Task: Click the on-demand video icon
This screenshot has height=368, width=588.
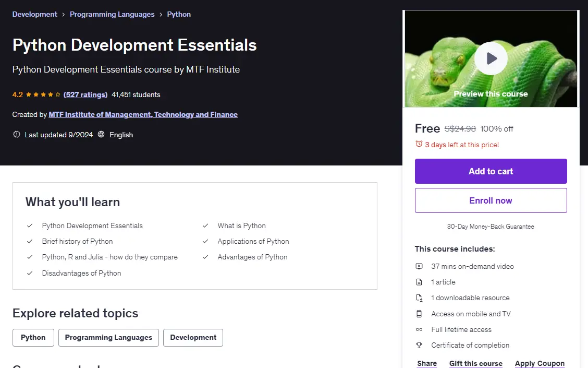Action: (x=419, y=266)
